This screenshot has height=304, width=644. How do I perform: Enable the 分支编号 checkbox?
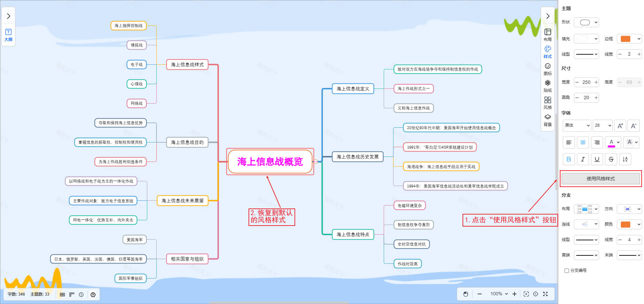[567, 270]
